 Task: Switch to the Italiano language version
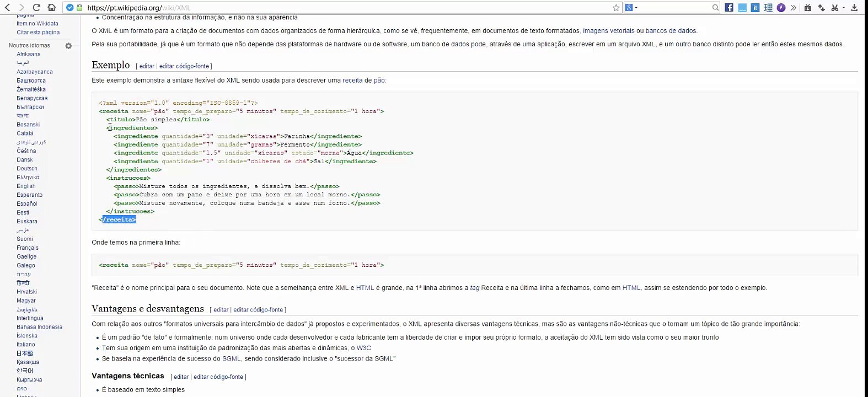pos(26,345)
